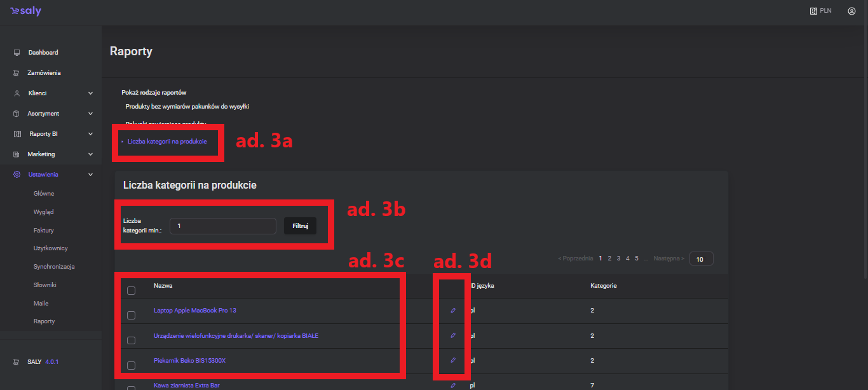The width and height of the screenshot is (868, 390).
Task: Click the PLN currency selector icon
Action: click(x=813, y=11)
